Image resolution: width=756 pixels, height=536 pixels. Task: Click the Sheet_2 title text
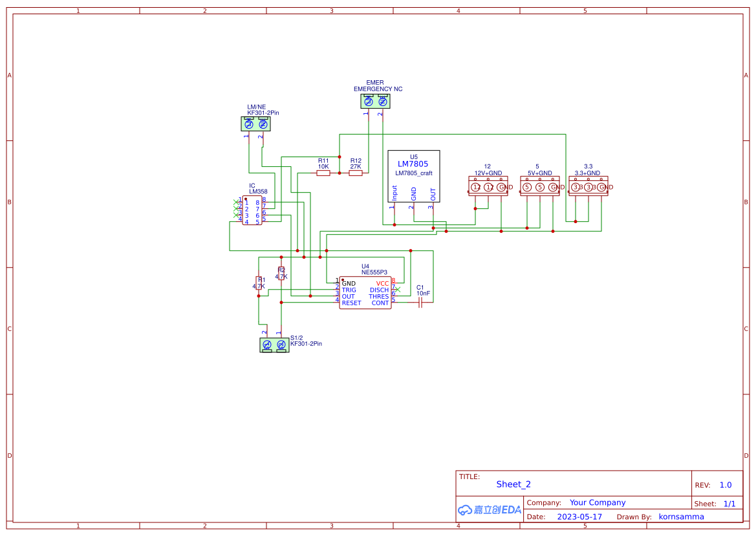[x=513, y=484]
